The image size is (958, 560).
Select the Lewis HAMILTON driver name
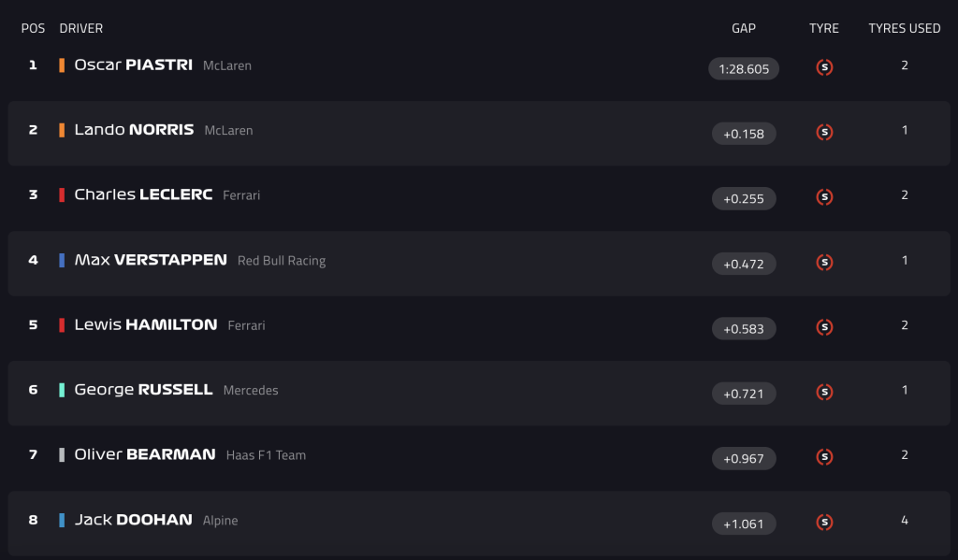click(145, 325)
